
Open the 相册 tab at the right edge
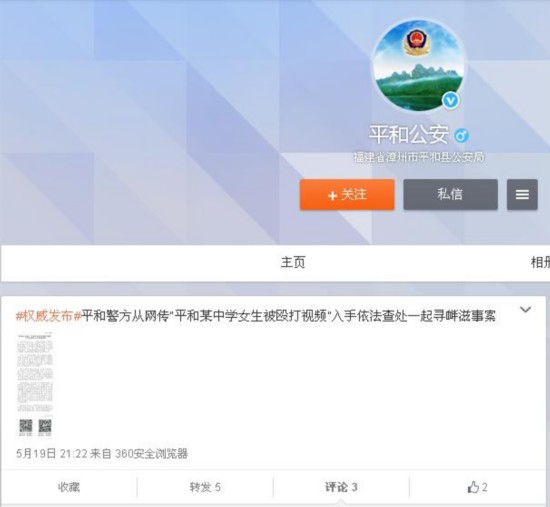pyautogui.click(x=541, y=262)
